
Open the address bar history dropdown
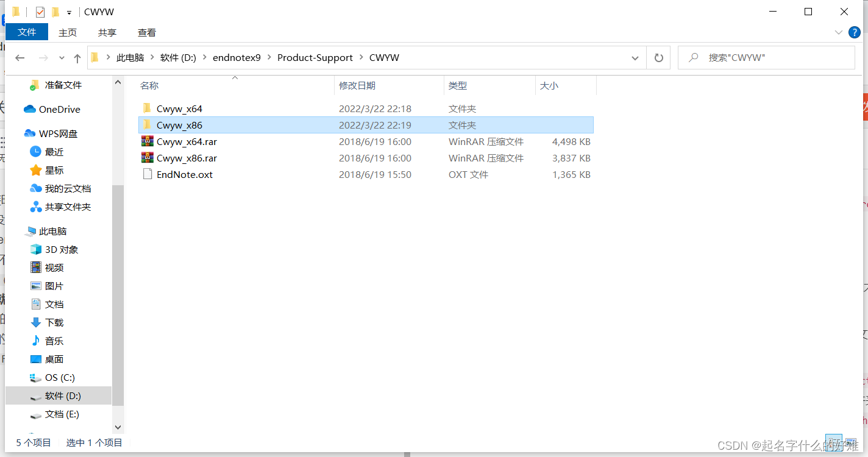(635, 58)
